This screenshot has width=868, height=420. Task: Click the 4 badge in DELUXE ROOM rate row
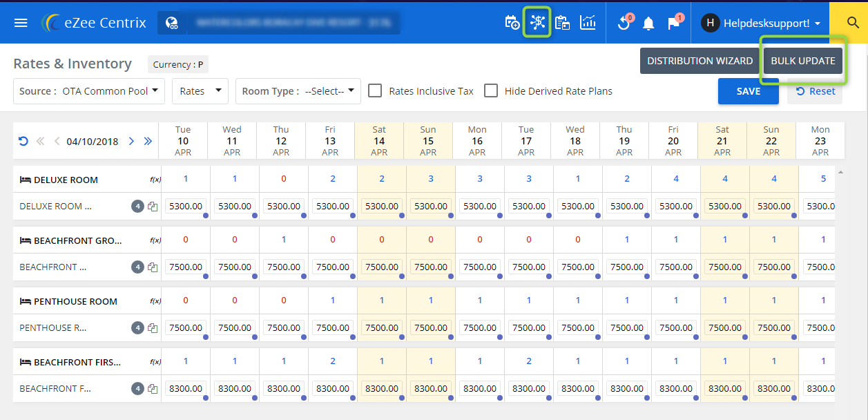pyautogui.click(x=137, y=206)
